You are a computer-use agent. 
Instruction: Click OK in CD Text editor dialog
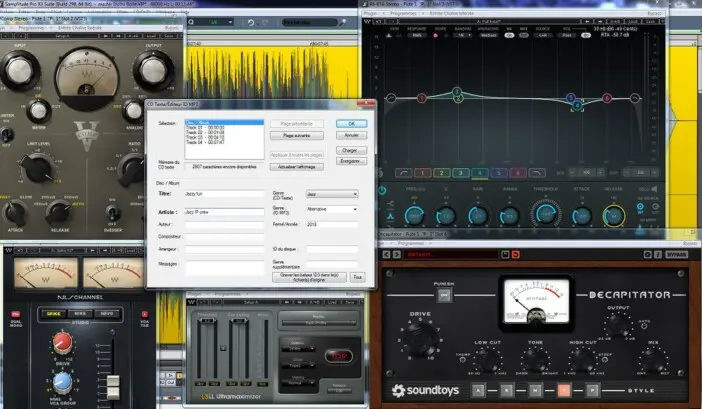pos(352,123)
